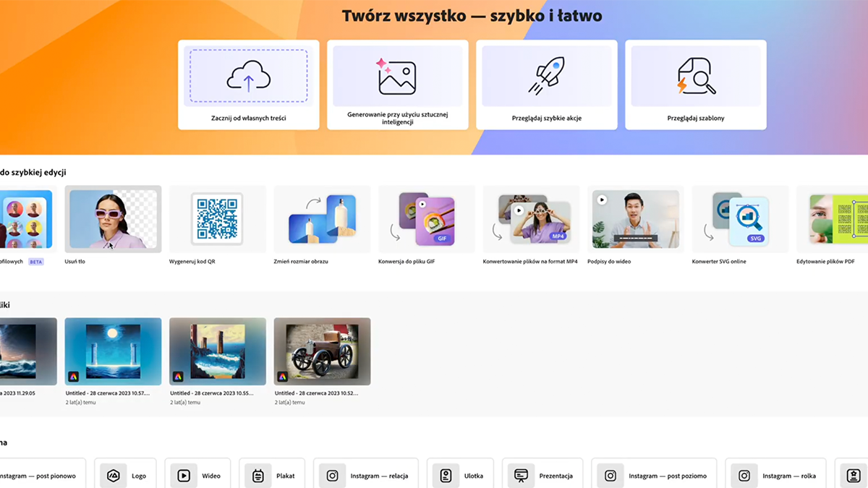
Task: Click the Ulotka flyer icon
Action: (x=446, y=476)
